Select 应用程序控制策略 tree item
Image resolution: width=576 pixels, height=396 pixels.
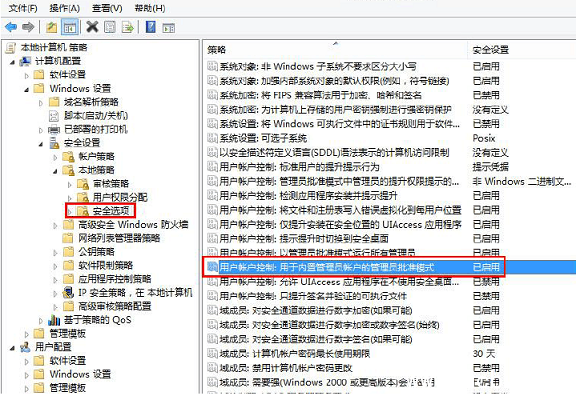point(115,278)
